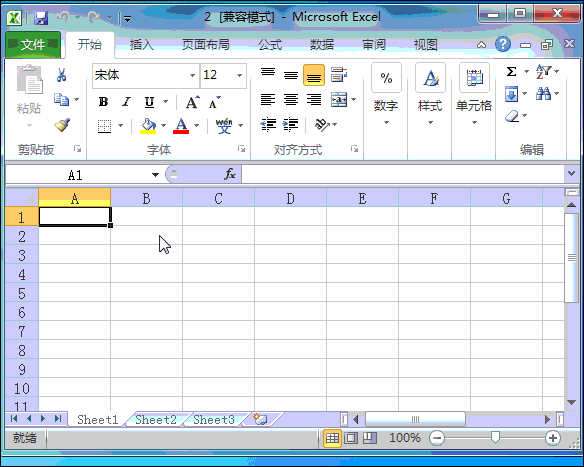Open the 文件 menu
The image size is (584, 467).
(33, 45)
